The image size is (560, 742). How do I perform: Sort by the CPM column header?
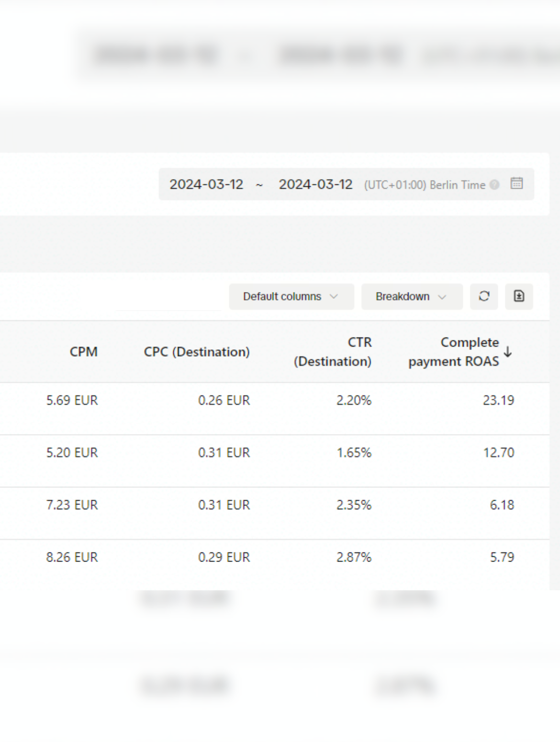point(83,352)
